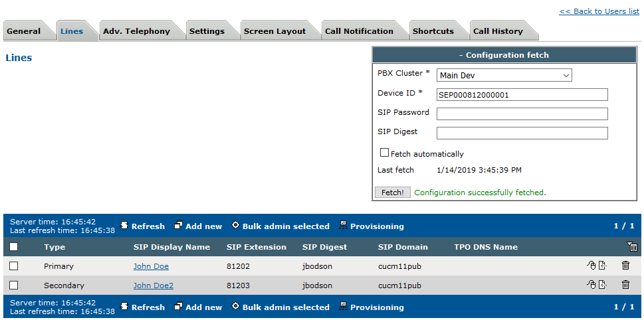Click Add new in the bottom toolbar
Screen dimensions: 644x324
pos(198,307)
